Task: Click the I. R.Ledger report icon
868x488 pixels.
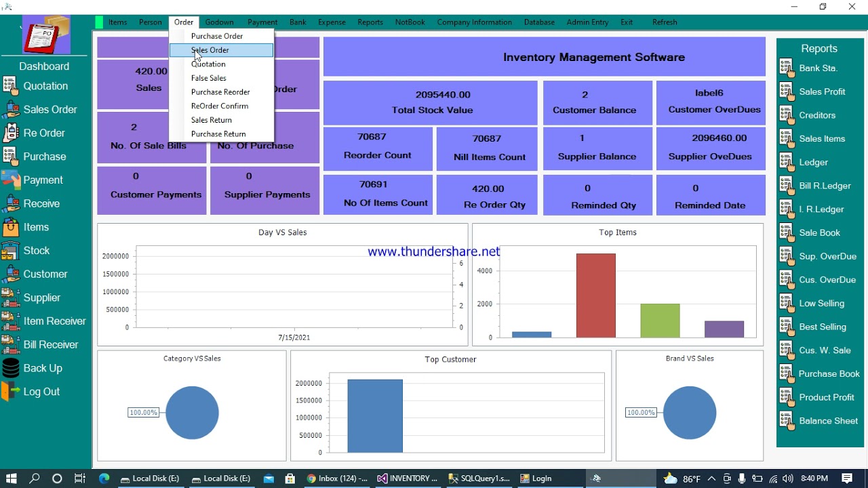Action: pos(787,209)
